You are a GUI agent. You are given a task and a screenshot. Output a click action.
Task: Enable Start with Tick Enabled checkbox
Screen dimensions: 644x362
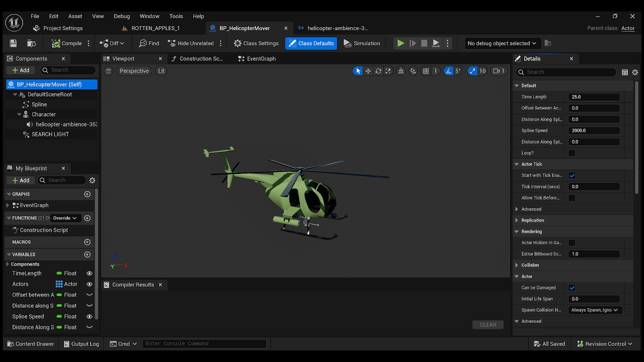pos(572,175)
